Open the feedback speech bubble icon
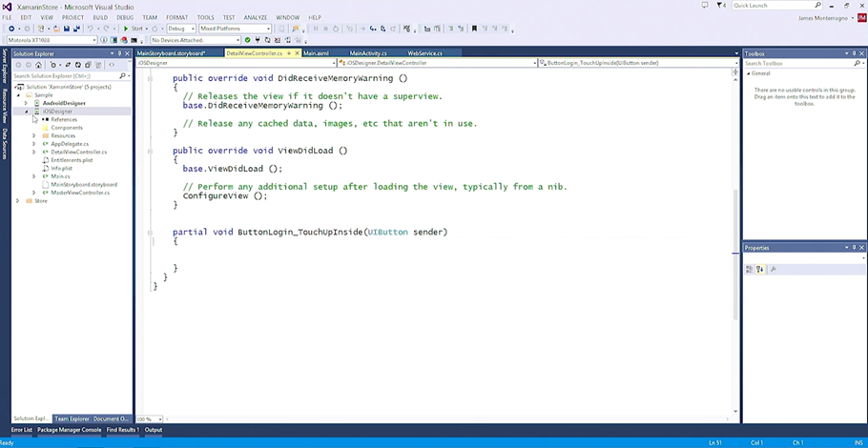The width and height of the screenshot is (868, 448). point(705,5)
